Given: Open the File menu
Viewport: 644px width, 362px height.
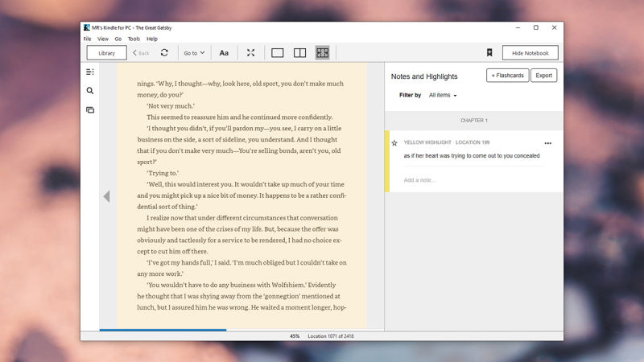Looking at the screenshot, I should [x=87, y=39].
